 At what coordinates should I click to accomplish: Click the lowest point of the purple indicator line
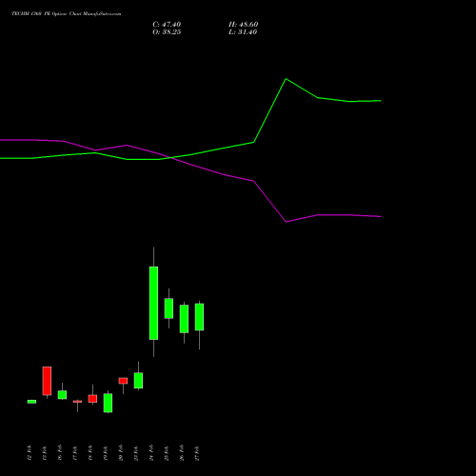point(286,222)
